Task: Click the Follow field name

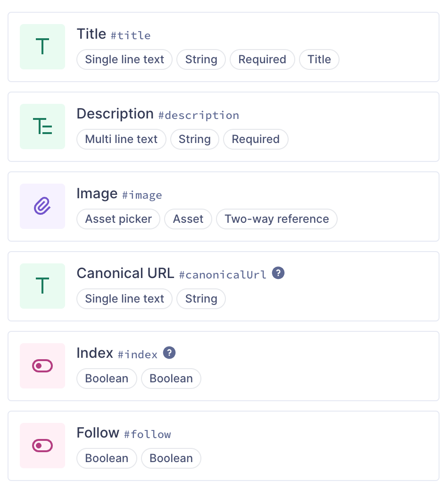Action: click(98, 433)
